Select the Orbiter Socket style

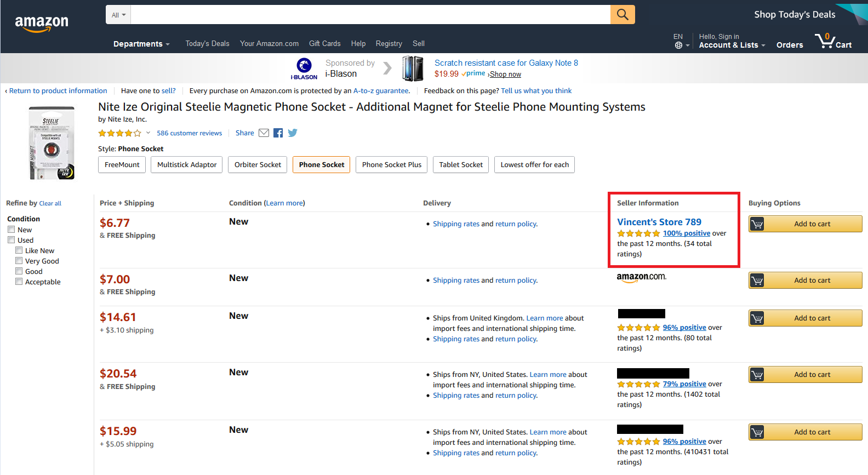[x=258, y=165]
